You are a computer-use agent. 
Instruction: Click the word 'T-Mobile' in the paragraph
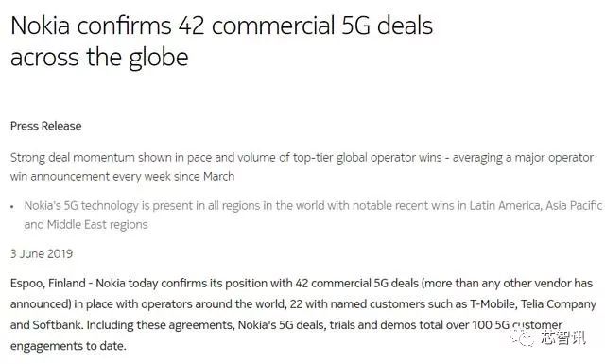493,304
